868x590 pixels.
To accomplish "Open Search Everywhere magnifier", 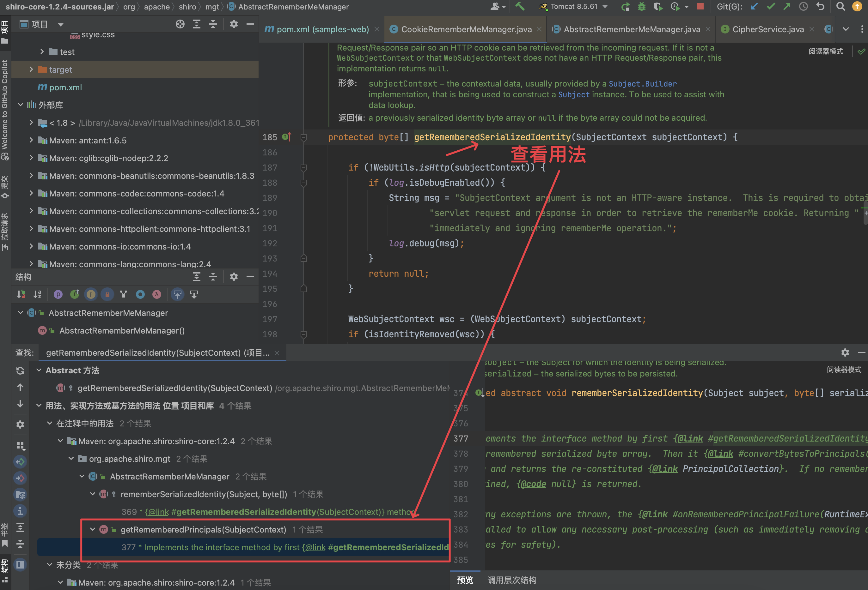I will 840,7.
